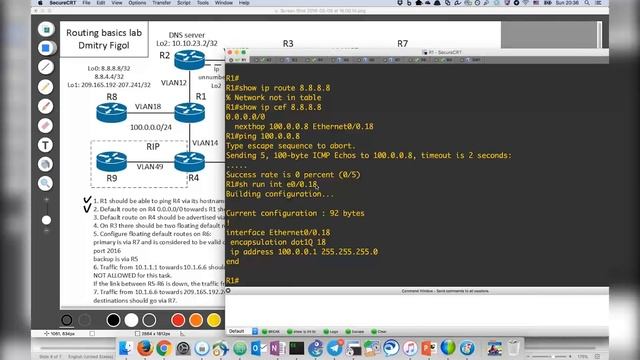
Task: Open the Notification Center menu bar icon
Action: 598,3
